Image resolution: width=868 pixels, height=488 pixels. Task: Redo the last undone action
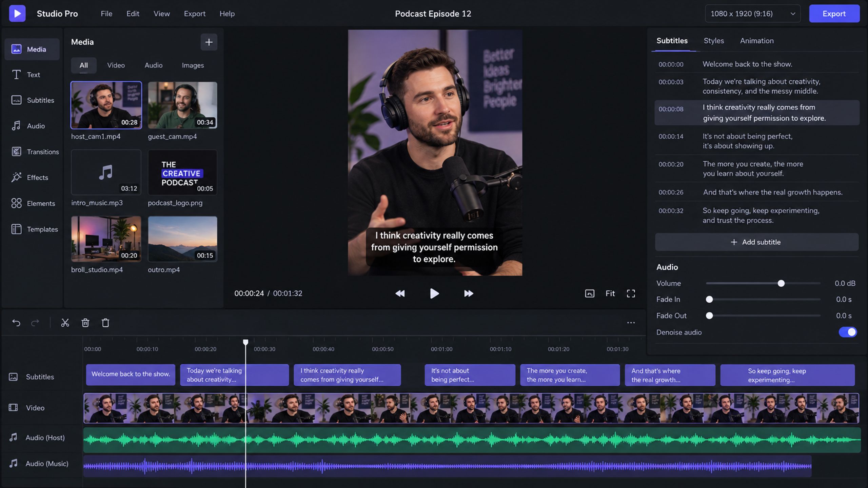click(35, 323)
